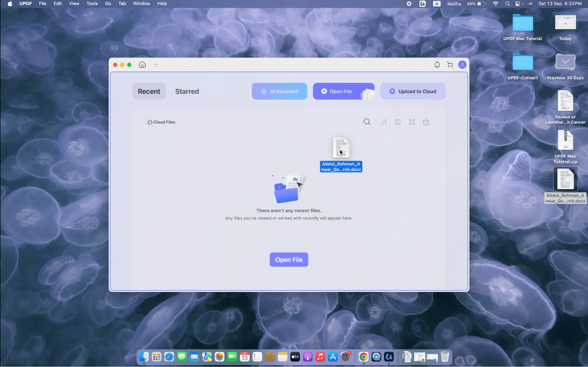Open Spotlight search in menu bar
588x367 pixels.
pyautogui.click(x=507, y=4)
